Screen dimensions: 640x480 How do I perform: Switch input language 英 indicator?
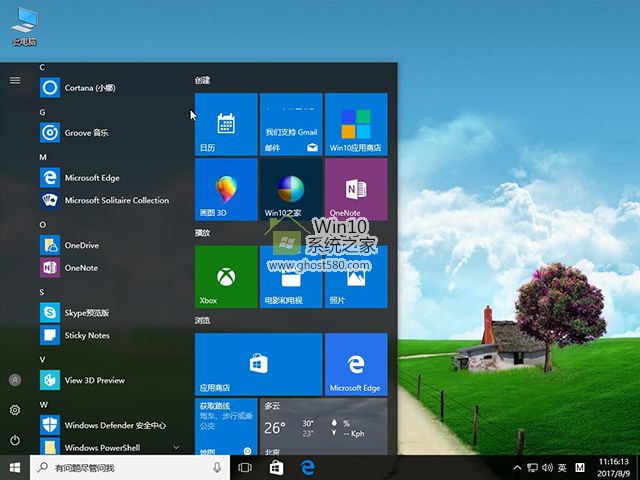click(562, 468)
